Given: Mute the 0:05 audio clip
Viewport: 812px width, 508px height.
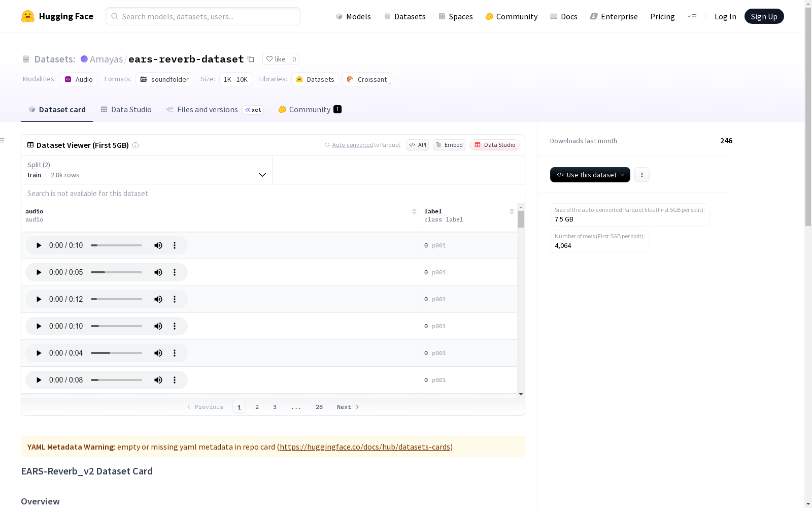Looking at the screenshot, I should click(x=158, y=272).
